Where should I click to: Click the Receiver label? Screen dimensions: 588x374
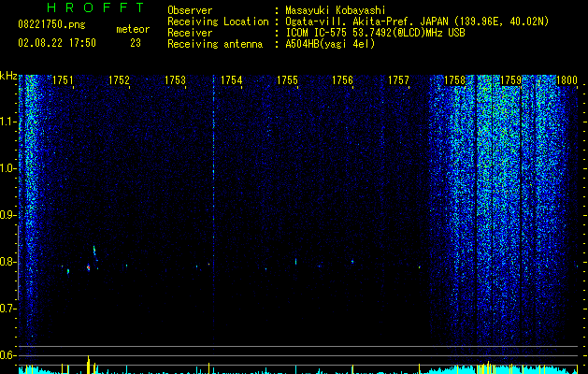(190, 33)
